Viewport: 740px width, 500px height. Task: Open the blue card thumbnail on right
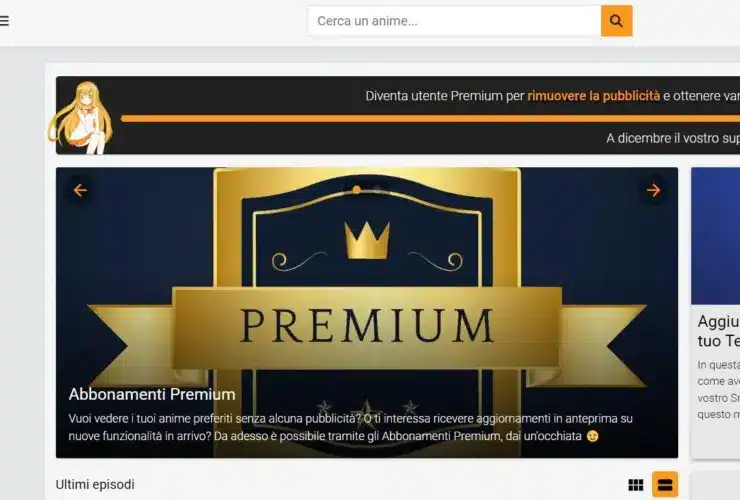(715, 236)
